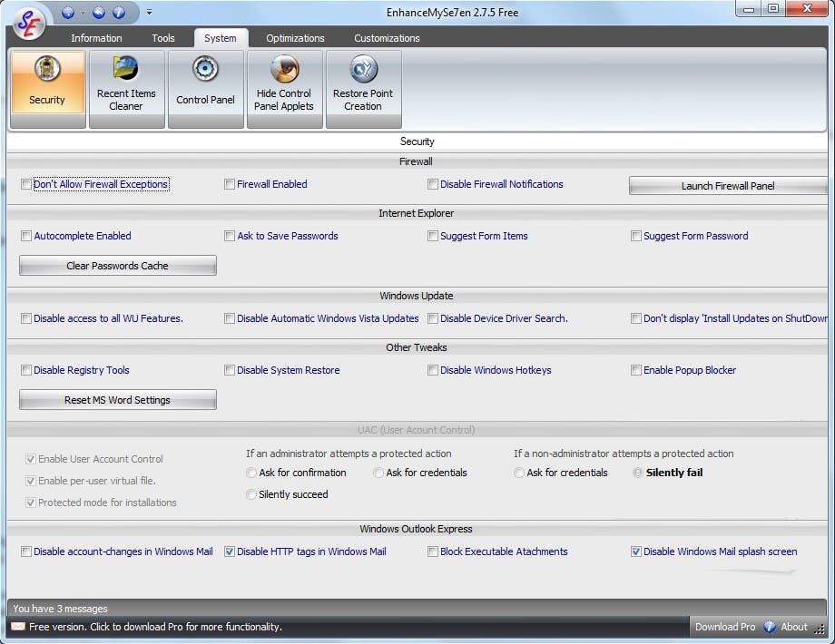Toggle Don't display Install Updates on ShutDown
The image size is (835, 644).
point(636,318)
